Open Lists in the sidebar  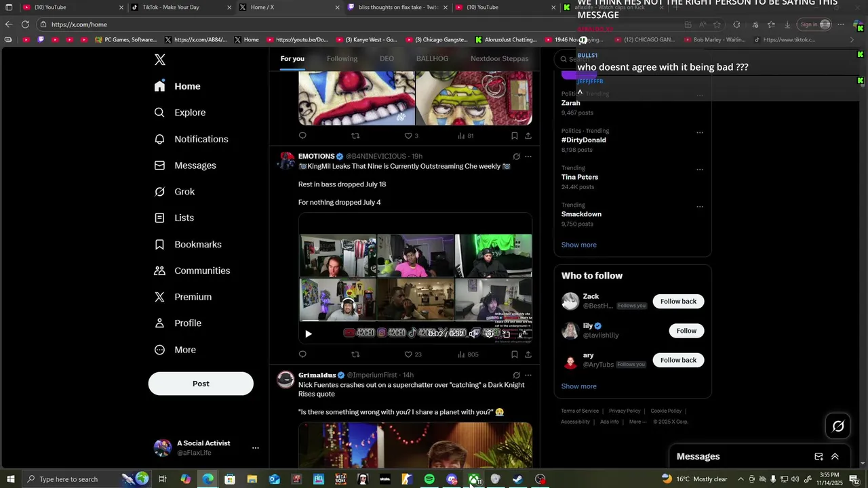coord(174,218)
